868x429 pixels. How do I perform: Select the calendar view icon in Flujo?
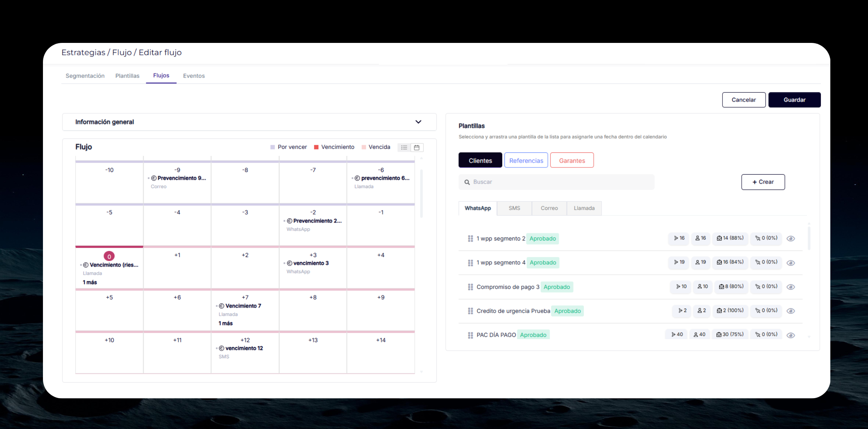pos(417,148)
